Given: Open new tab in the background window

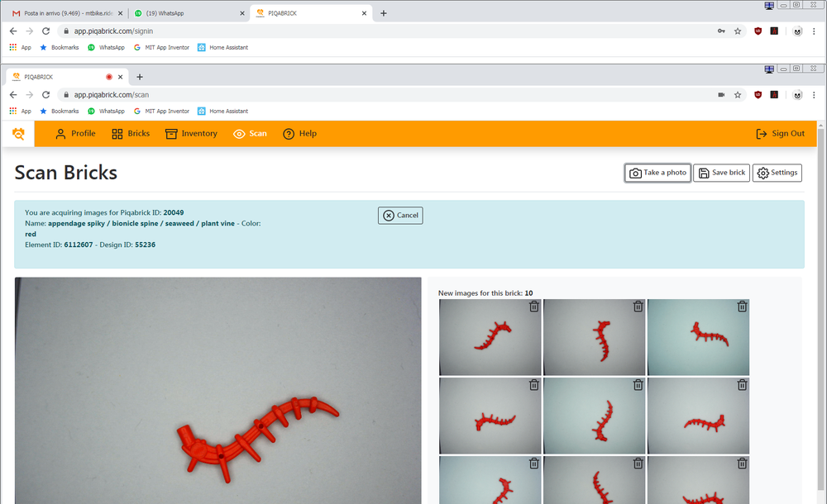Looking at the screenshot, I should pyautogui.click(x=384, y=13).
